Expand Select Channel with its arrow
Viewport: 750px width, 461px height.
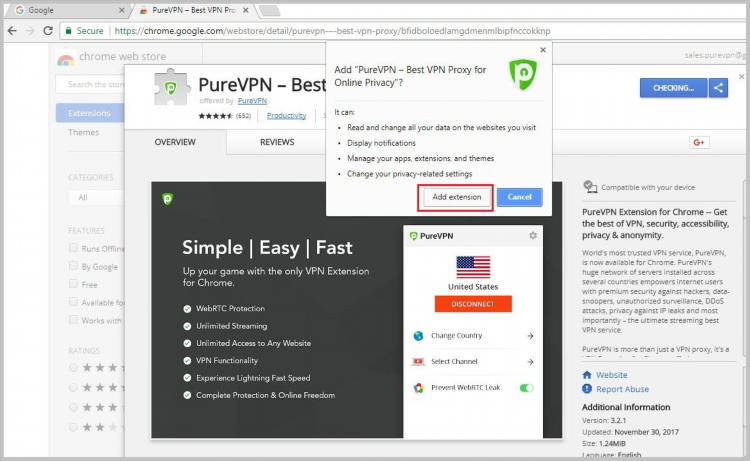[x=530, y=362]
